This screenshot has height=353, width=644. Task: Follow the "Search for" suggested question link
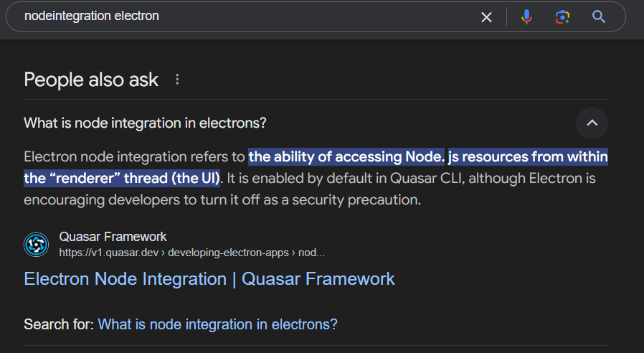coord(217,324)
